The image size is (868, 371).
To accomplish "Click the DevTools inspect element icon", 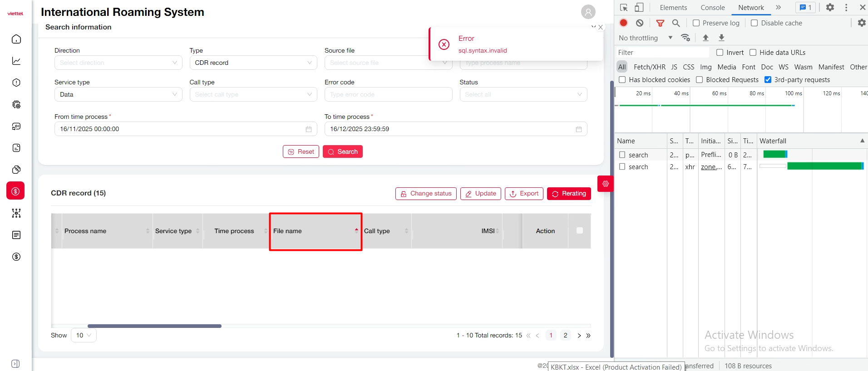I will click(624, 8).
